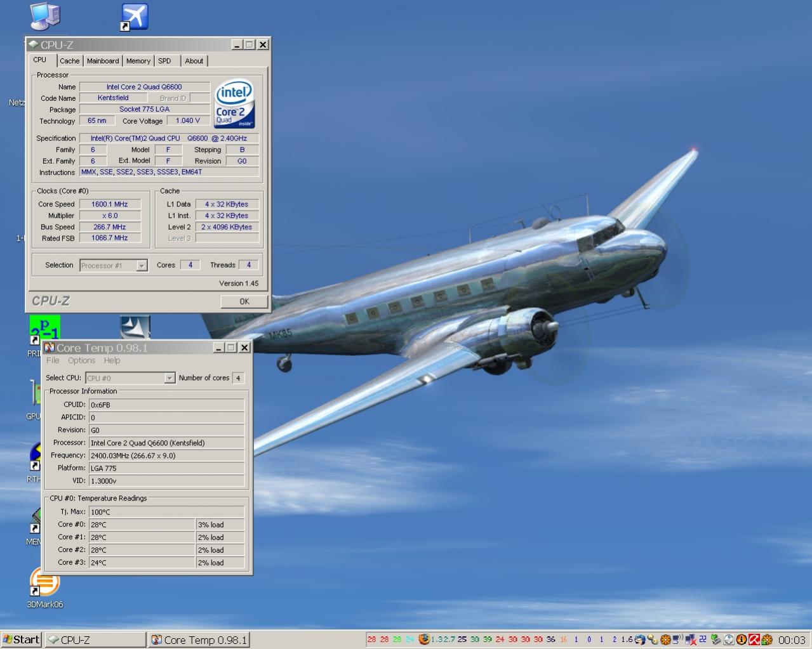The width and height of the screenshot is (812, 649).
Task: Open the My Computer desktop icon
Action: pos(44,16)
